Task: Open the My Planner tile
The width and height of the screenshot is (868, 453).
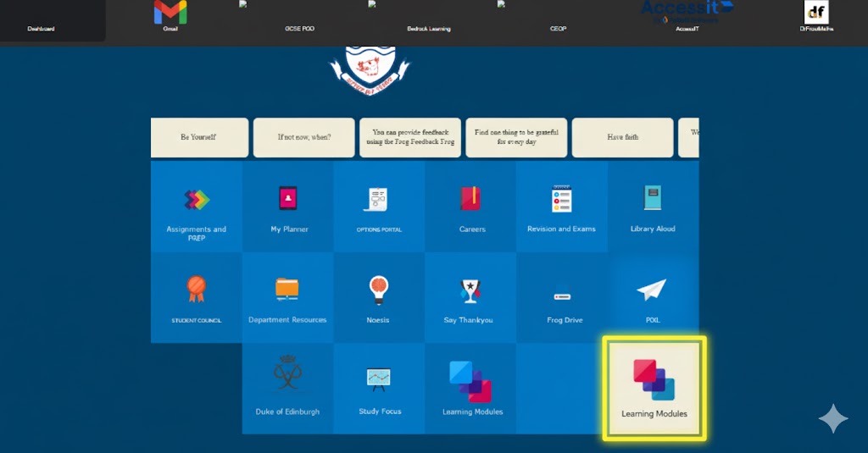Action: [288, 207]
